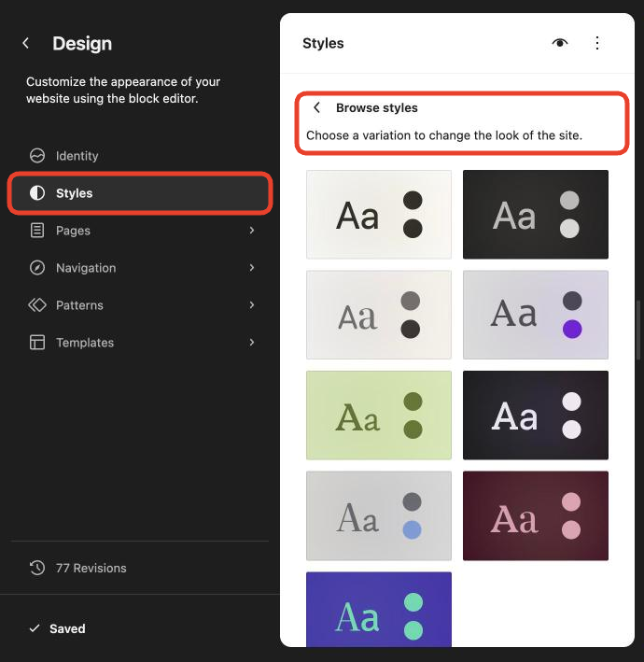Open the Navigation menu item
Screen dimensions: 644x662
[x=140, y=268]
